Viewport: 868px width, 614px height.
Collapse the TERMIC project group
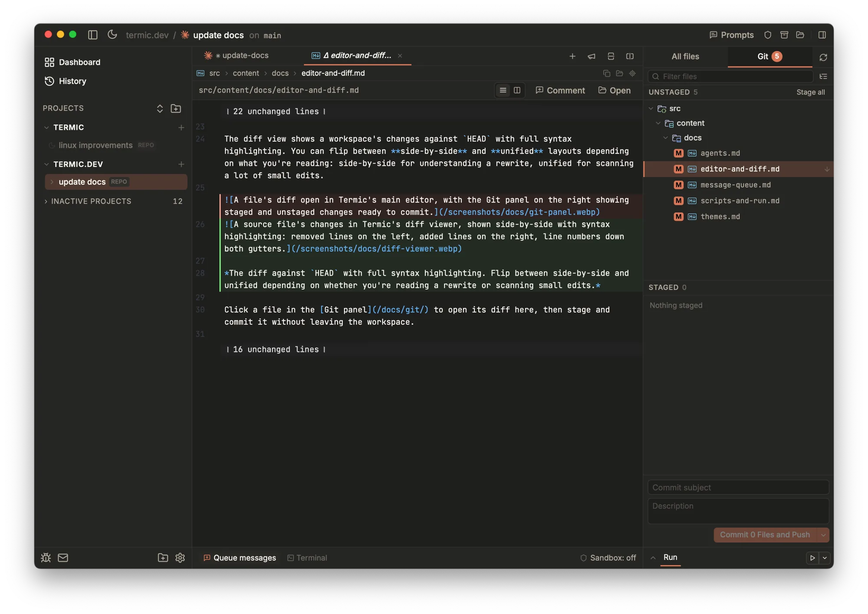(46, 128)
